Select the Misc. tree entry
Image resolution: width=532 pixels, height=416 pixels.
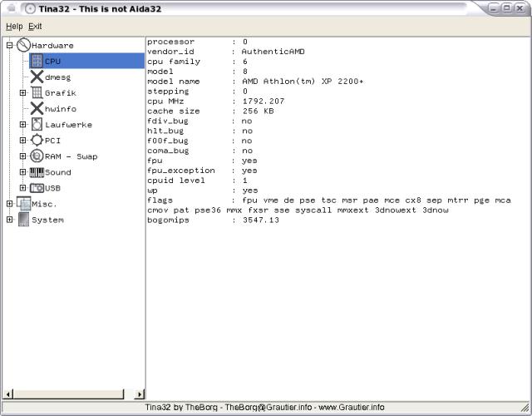(x=44, y=204)
